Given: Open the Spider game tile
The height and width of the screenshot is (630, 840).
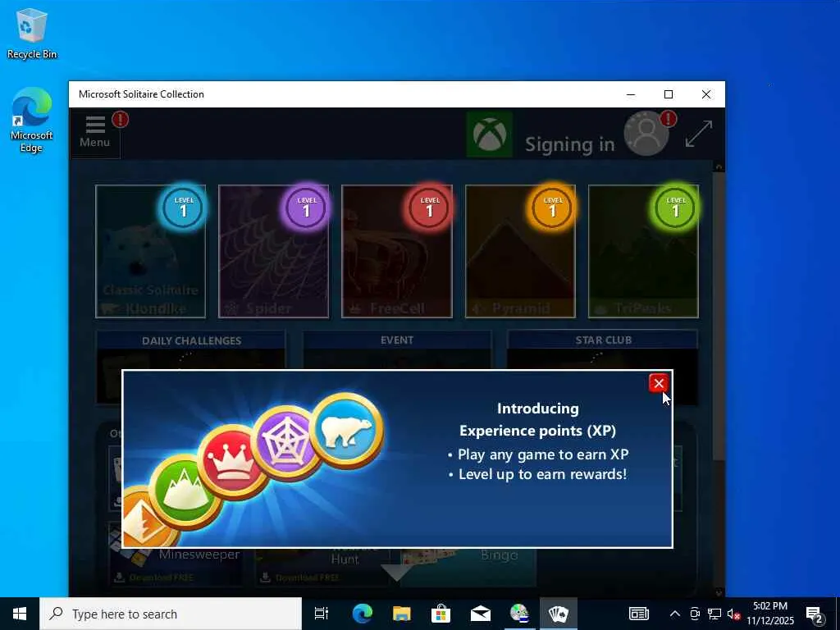Looking at the screenshot, I should tap(274, 251).
